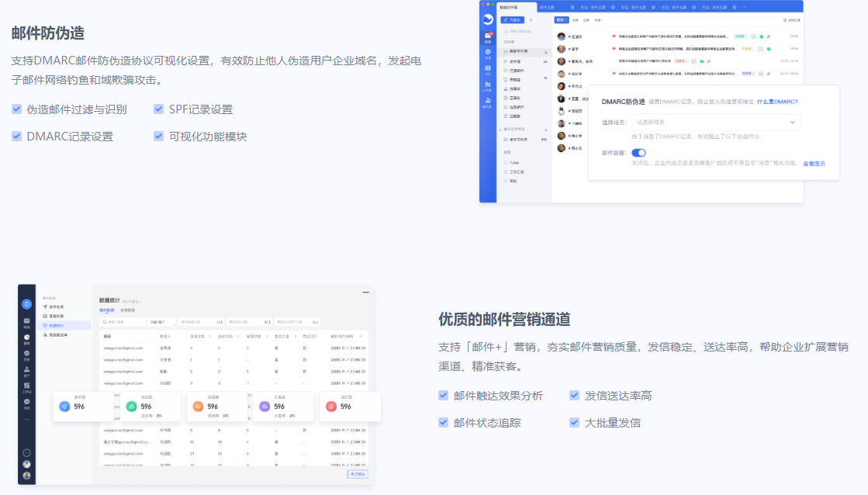Click the red unsubscribe-count icon

coord(331,407)
